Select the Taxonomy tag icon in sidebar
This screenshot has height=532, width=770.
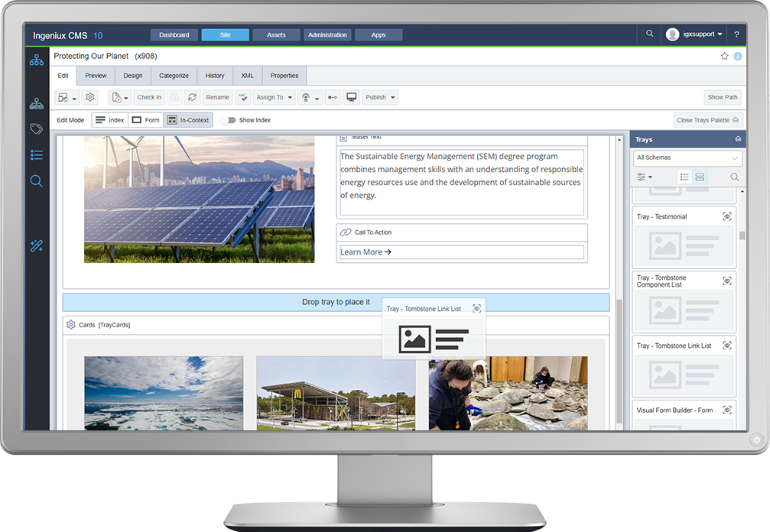pos(37,128)
